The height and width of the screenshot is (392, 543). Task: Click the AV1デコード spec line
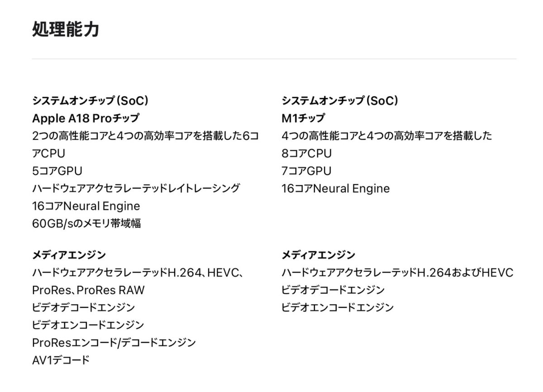pos(61,360)
